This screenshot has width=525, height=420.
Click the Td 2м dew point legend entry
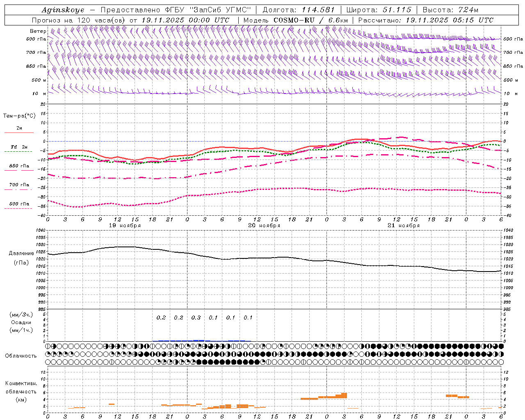click(19, 147)
